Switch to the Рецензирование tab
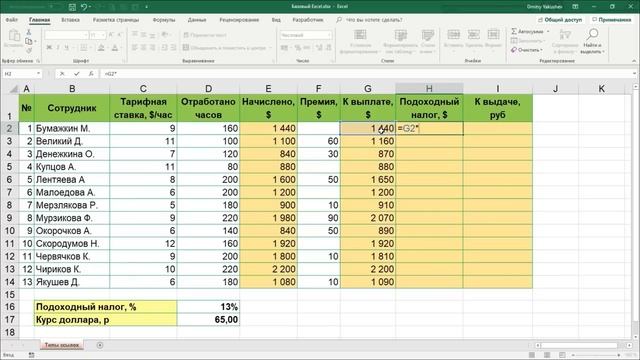Screen dimensions: 640x360 pyautogui.click(x=239, y=20)
